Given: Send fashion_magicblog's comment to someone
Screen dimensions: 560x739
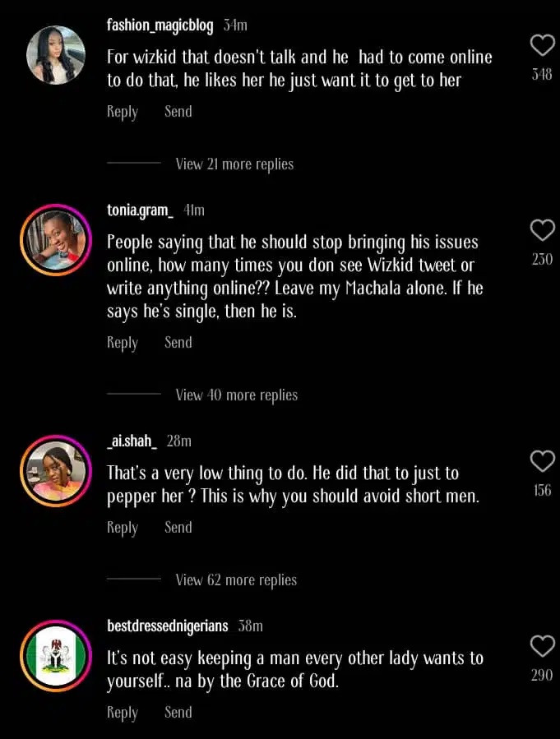Looking at the screenshot, I should (178, 112).
